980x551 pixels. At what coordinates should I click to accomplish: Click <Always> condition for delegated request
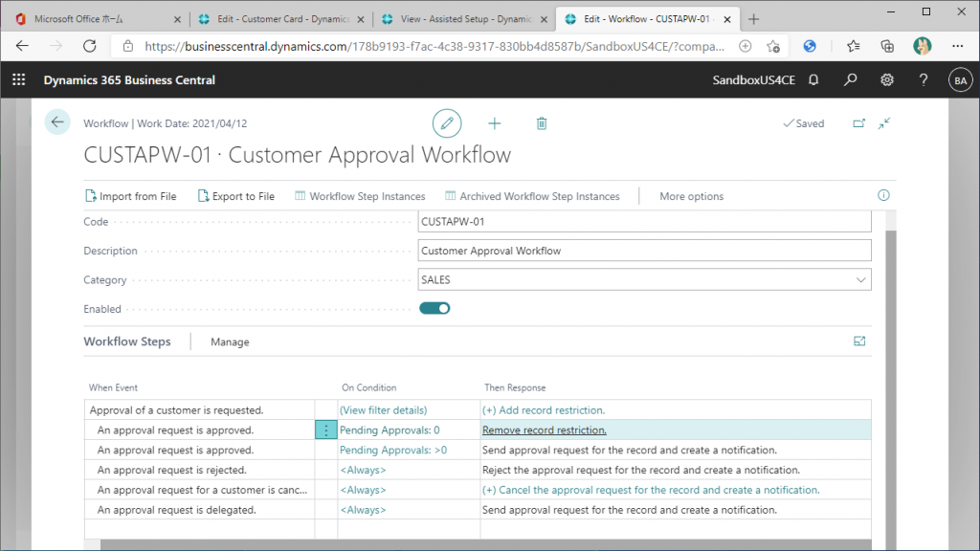coord(363,511)
